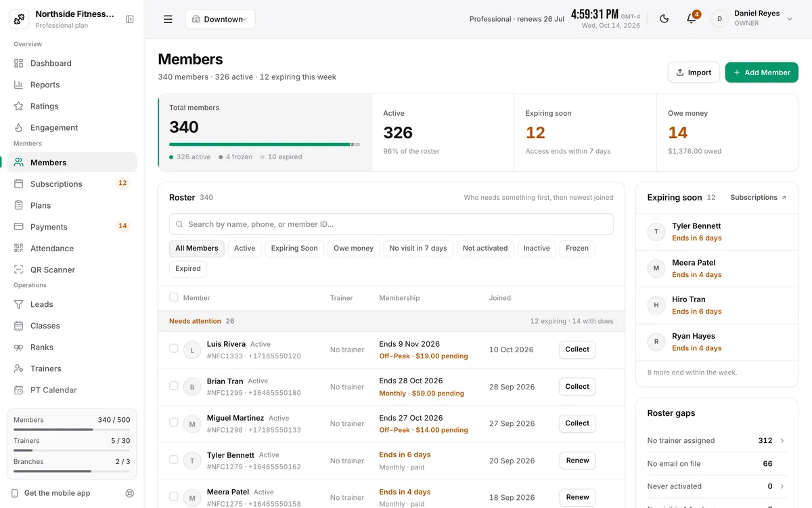This screenshot has height=508, width=812.
Task: Select the Expiring Soon filter tab
Action: click(x=294, y=249)
